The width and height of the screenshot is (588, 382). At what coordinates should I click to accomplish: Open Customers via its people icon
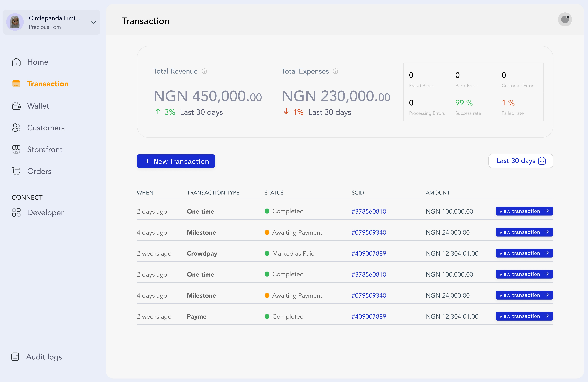pyautogui.click(x=16, y=128)
